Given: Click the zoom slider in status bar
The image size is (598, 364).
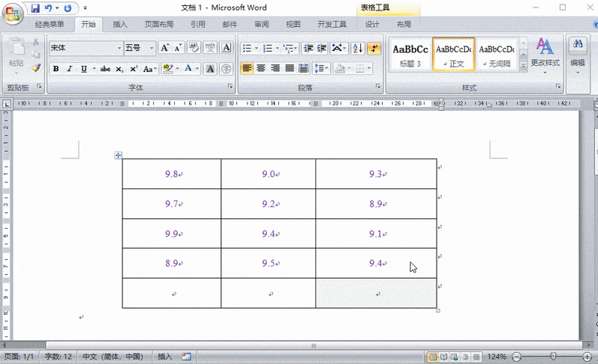Looking at the screenshot, I should (x=553, y=357).
